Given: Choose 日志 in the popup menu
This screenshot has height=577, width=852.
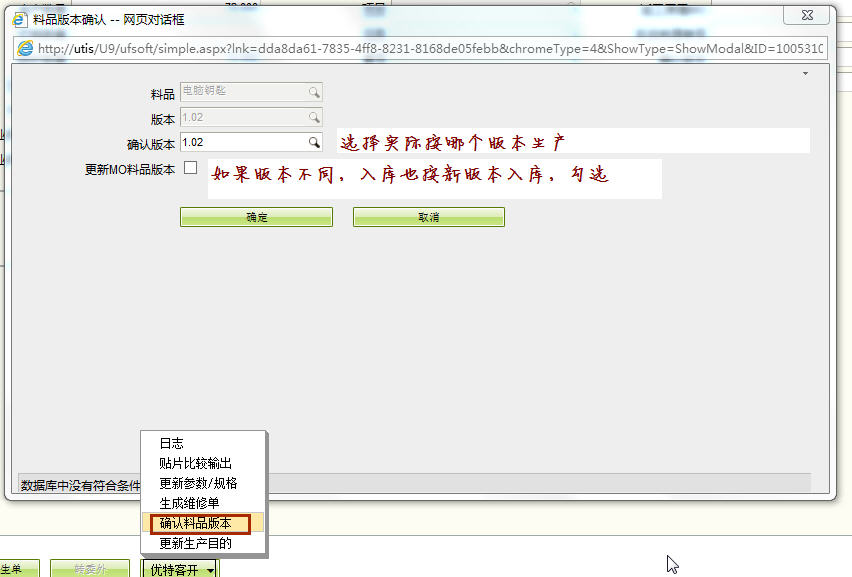Looking at the screenshot, I should tap(172, 443).
